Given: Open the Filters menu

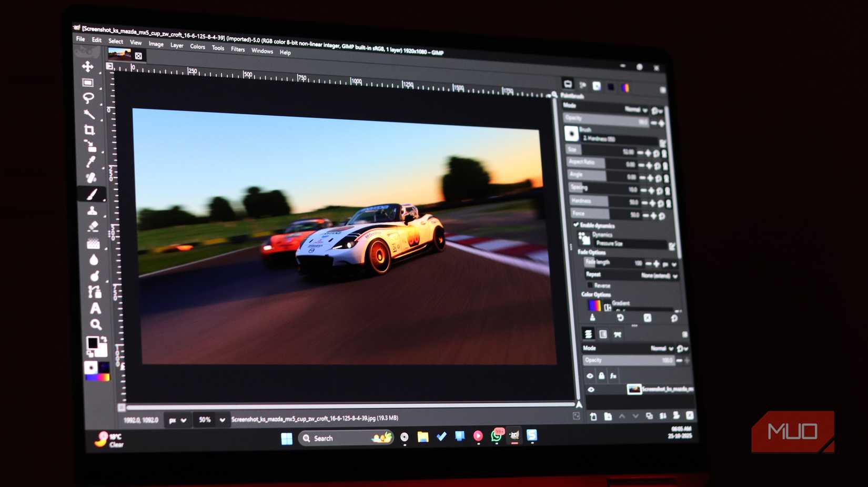Looking at the screenshot, I should pos(238,49).
